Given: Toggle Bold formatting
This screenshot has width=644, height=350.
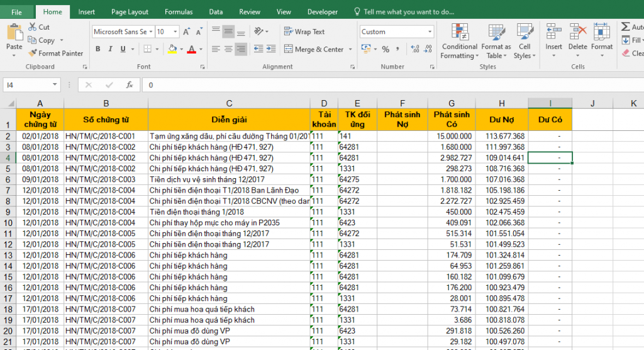Looking at the screenshot, I should pos(98,49).
